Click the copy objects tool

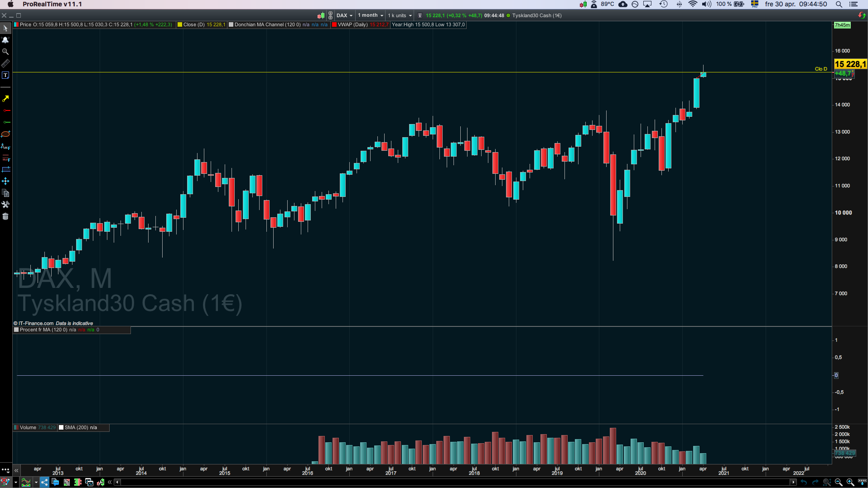pyautogui.click(x=5, y=193)
